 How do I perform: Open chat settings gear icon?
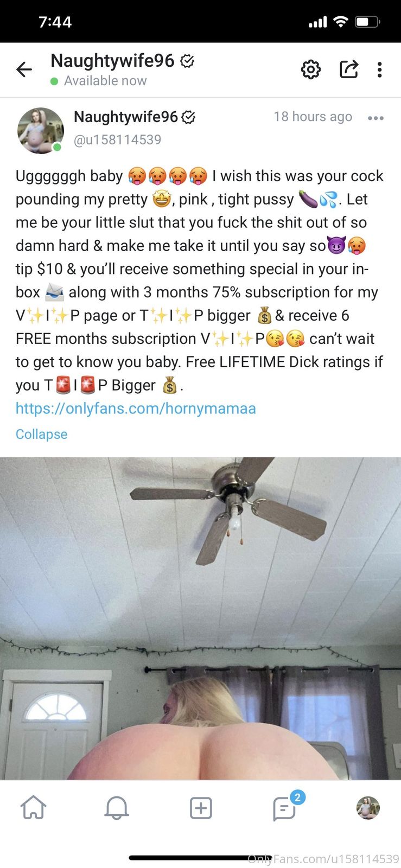click(x=311, y=69)
